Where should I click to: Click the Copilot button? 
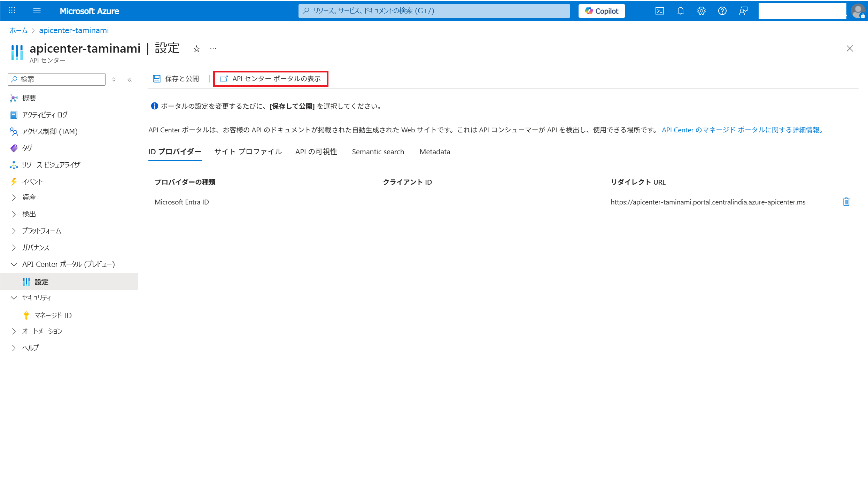pyautogui.click(x=602, y=11)
